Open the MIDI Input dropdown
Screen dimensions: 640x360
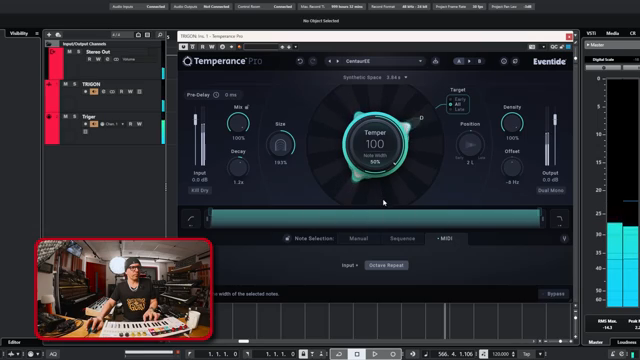click(350, 265)
